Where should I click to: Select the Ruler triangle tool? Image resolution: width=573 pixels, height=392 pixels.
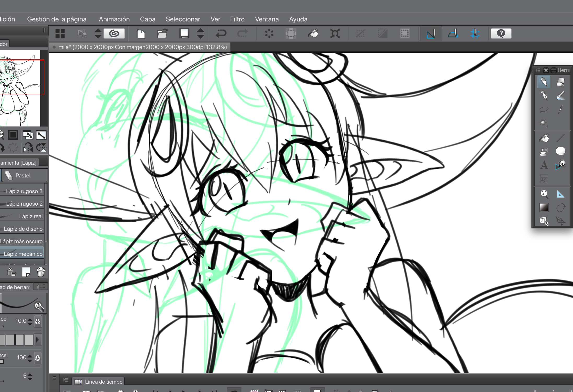(560, 194)
